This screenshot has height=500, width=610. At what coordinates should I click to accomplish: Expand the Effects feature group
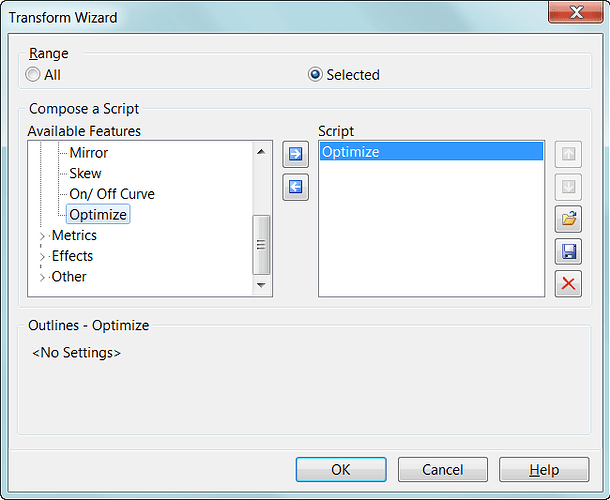point(42,257)
